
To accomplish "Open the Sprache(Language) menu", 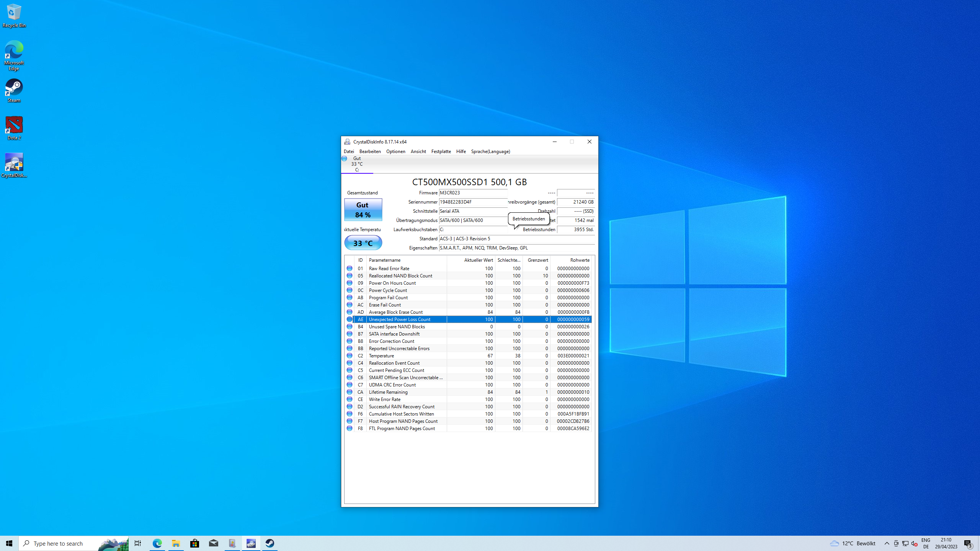I will 490,152.
